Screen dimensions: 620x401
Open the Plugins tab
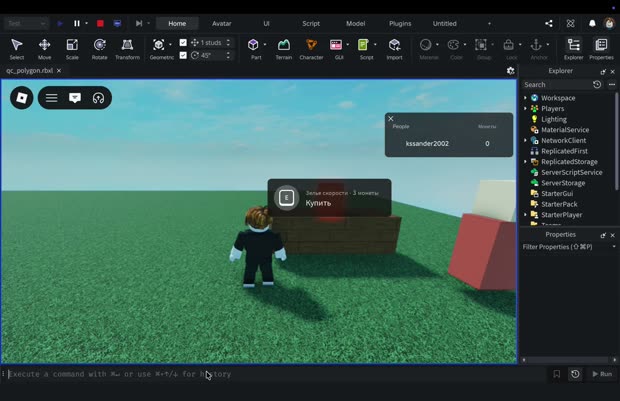(x=400, y=23)
